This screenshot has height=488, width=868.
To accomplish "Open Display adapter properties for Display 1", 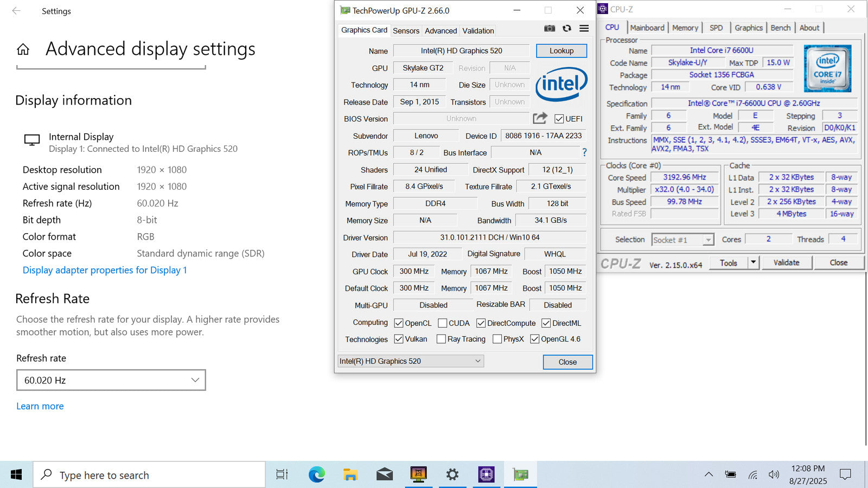I will coord(105,270).
